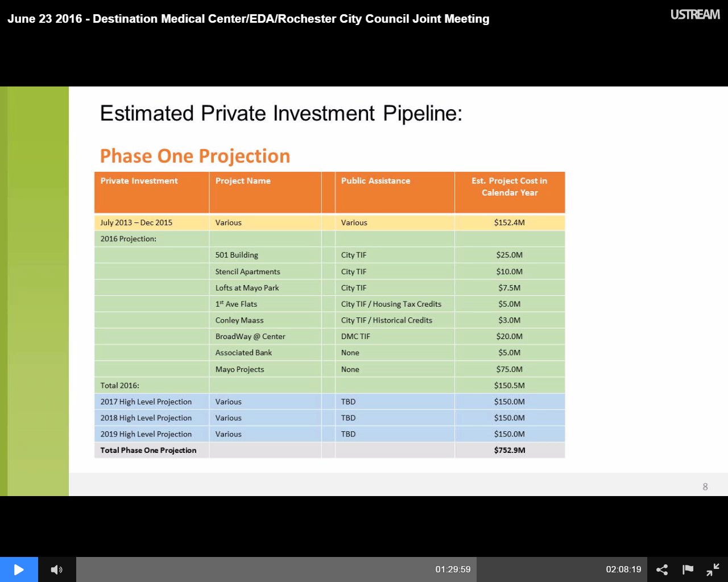Exit fullscreen using the collapse arrows icon
This screenshot has height=582, width=728.
713,569
